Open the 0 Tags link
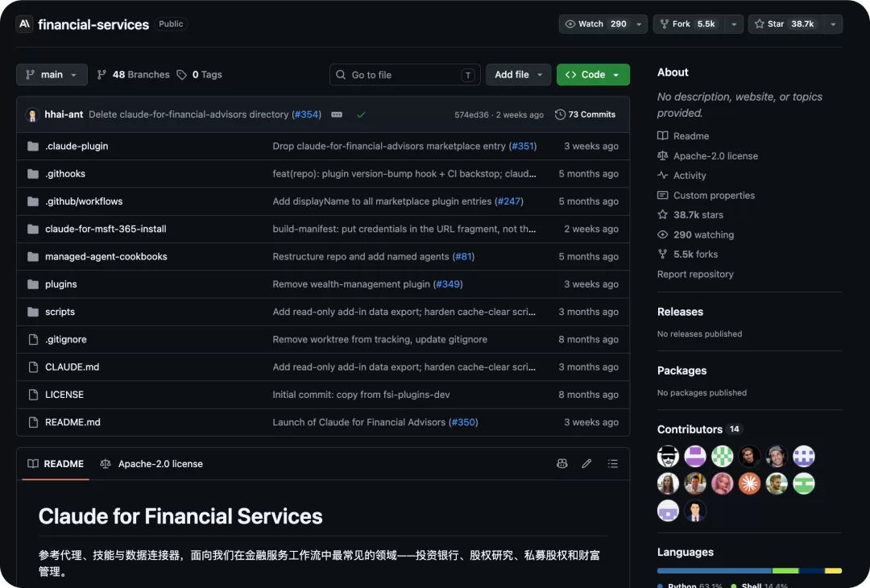Viewport: 870px width, 588px height. click(x=199, y=75)
